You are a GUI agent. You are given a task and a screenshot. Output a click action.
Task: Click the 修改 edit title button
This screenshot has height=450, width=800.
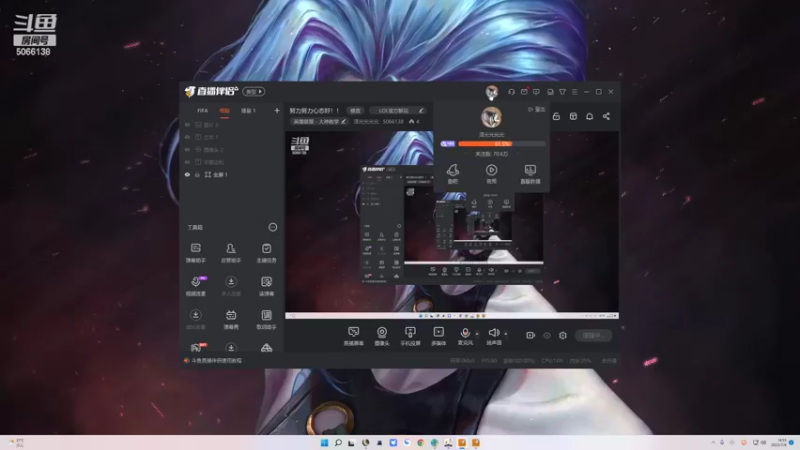point(355,110)
